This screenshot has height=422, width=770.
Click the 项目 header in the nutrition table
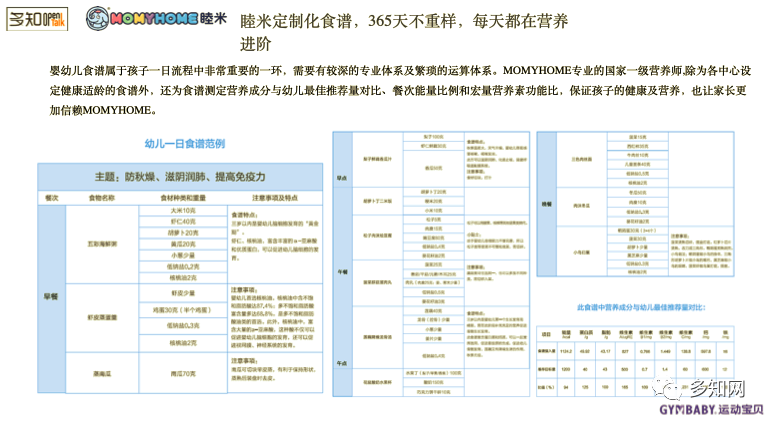tap(546, 334)
